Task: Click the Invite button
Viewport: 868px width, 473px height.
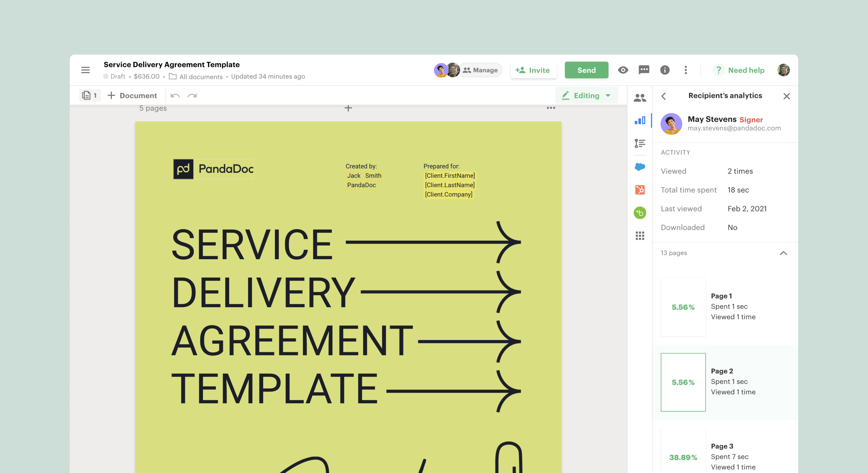Action: coord(533,70)
